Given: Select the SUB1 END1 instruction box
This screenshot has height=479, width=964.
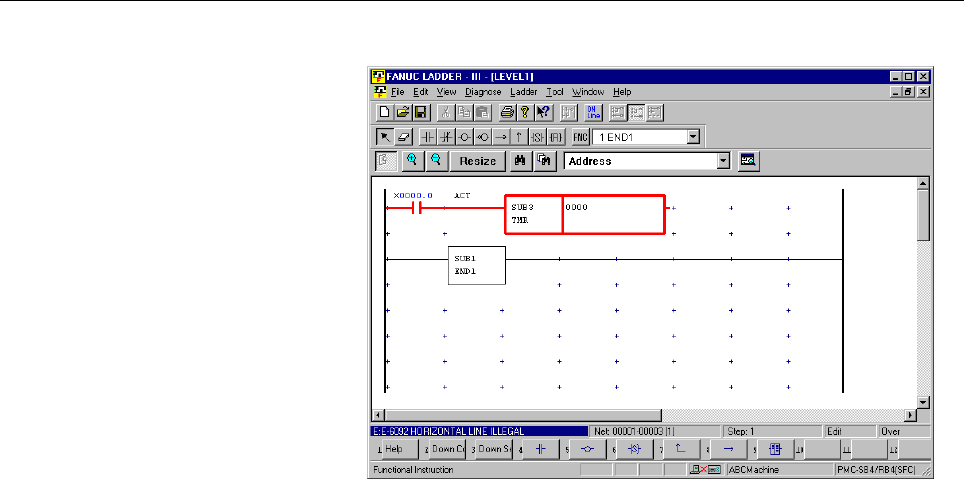Looking at the screenshot, I should [476, 266].
